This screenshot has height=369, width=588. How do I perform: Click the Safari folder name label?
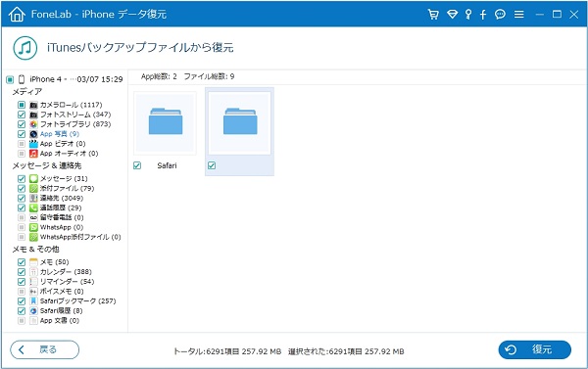coord(167,165)
